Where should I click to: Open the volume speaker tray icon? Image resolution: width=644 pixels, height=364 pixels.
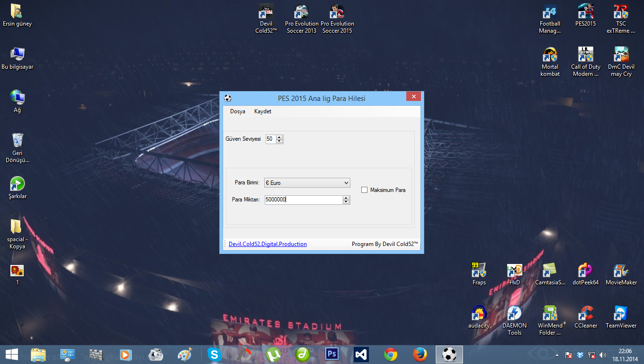click(602, 355)
